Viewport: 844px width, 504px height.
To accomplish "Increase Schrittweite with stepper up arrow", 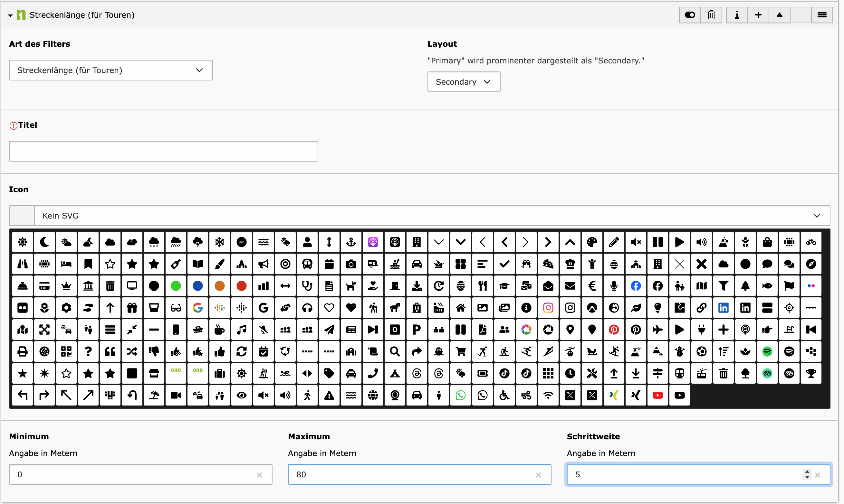I will [x=807, y=472].
